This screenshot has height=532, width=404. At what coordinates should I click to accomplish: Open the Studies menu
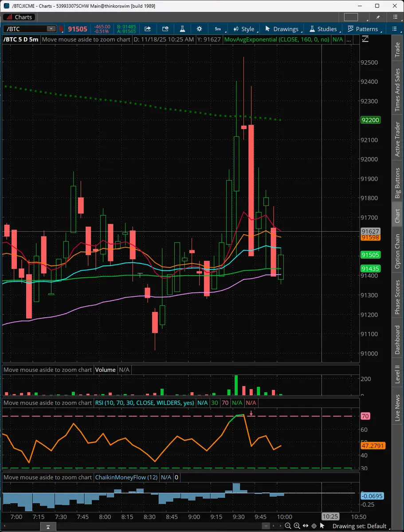324,29
